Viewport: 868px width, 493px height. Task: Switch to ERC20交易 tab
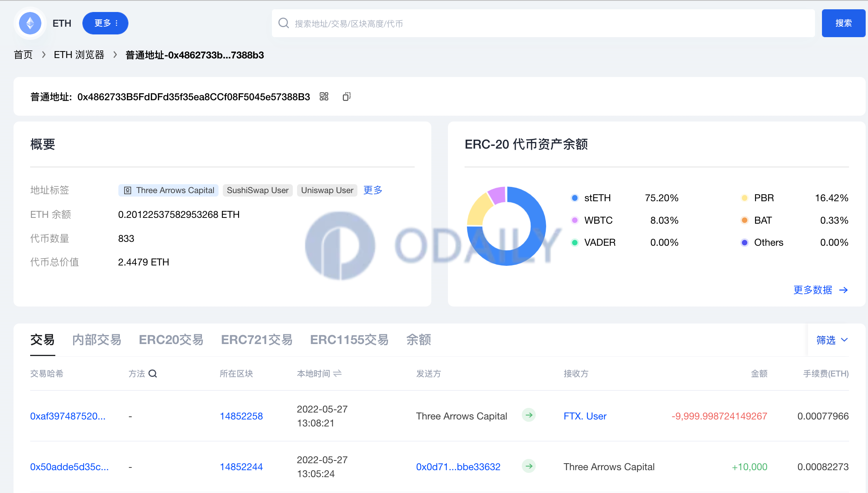171,340
